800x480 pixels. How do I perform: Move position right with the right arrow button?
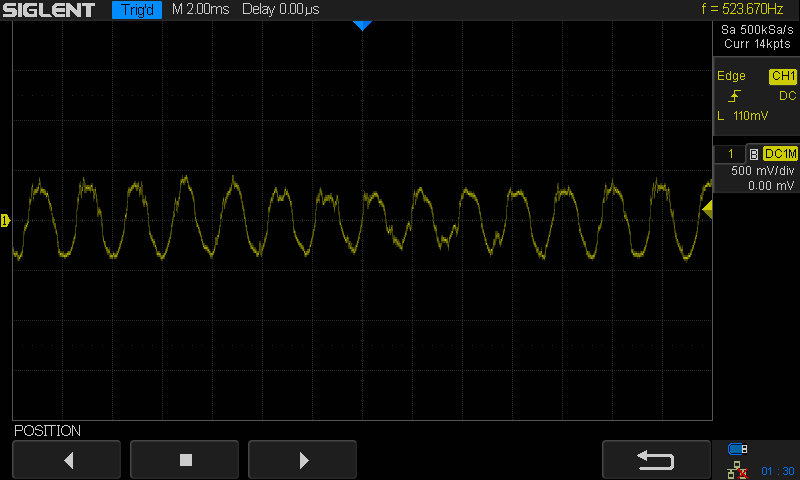tap(302, 460)
